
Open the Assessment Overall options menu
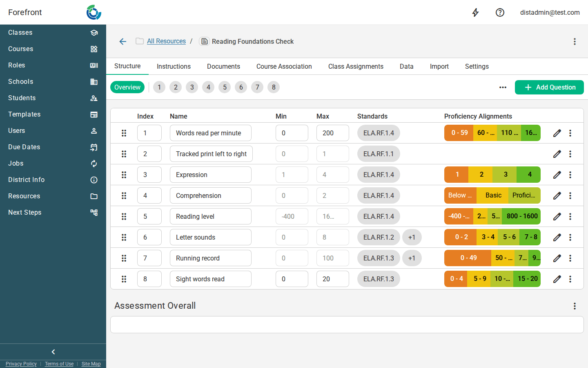(575, 306)
